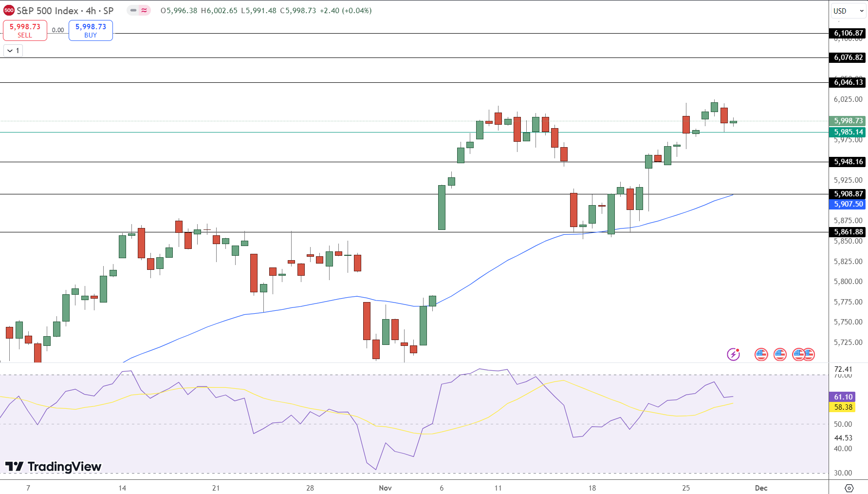The height and width of the screenshot is (494, 868).
Task: Click the grey dash status pill icon
Action: pos(133,10)
